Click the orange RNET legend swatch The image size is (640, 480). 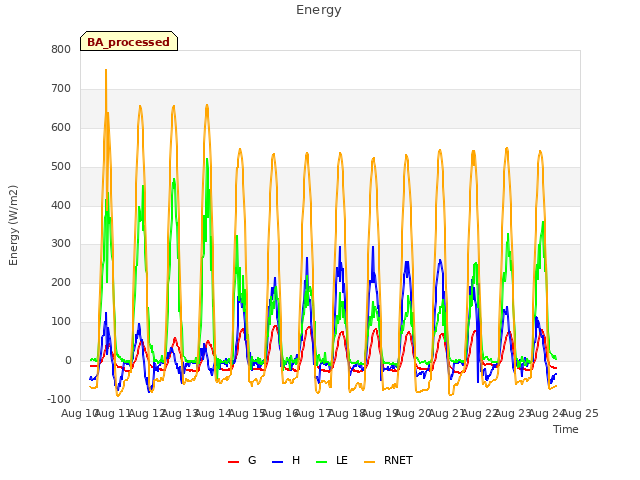pyautogui.click(x=369, y=462)
